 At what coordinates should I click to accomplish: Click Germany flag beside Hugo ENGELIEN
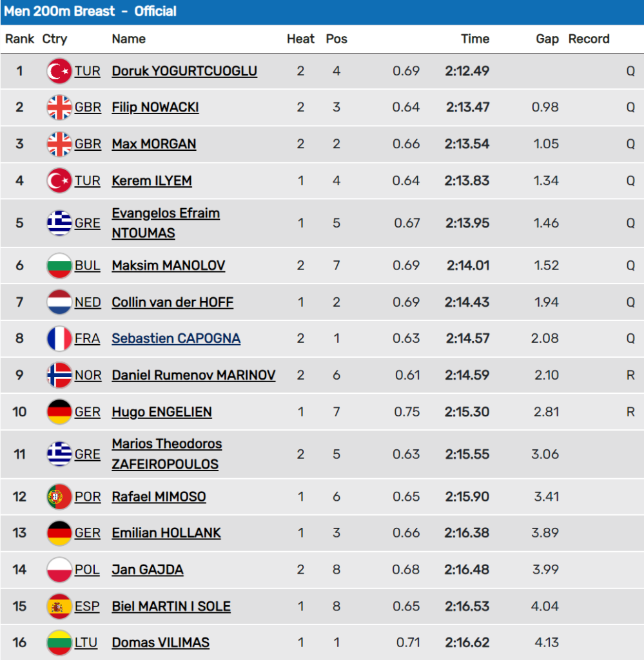[59, 412]
